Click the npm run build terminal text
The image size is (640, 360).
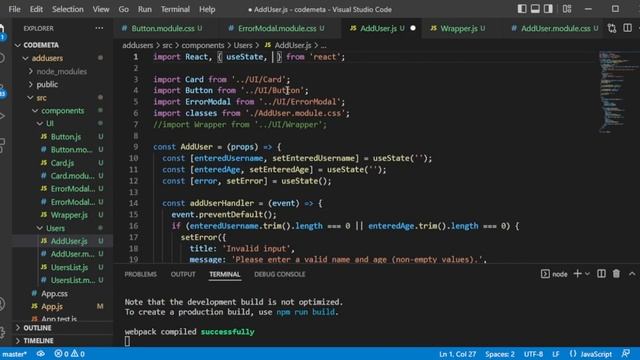[x=306, y=312]
